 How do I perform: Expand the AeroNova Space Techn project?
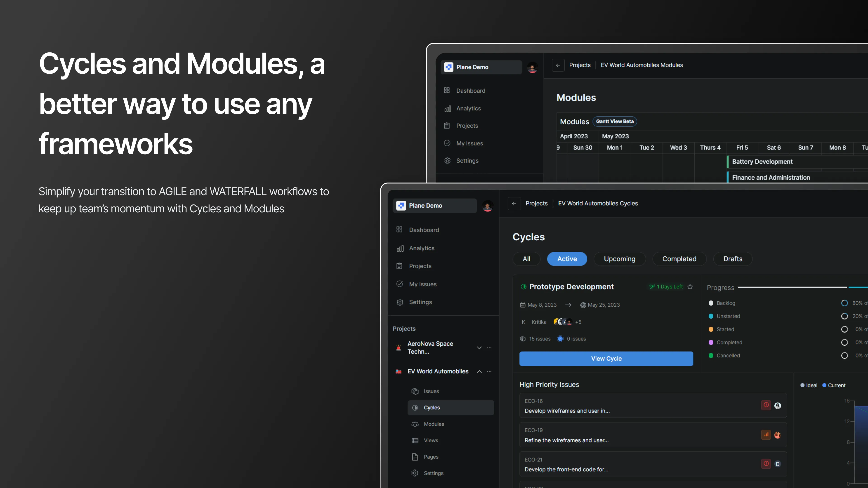click(x=479, y=347)
